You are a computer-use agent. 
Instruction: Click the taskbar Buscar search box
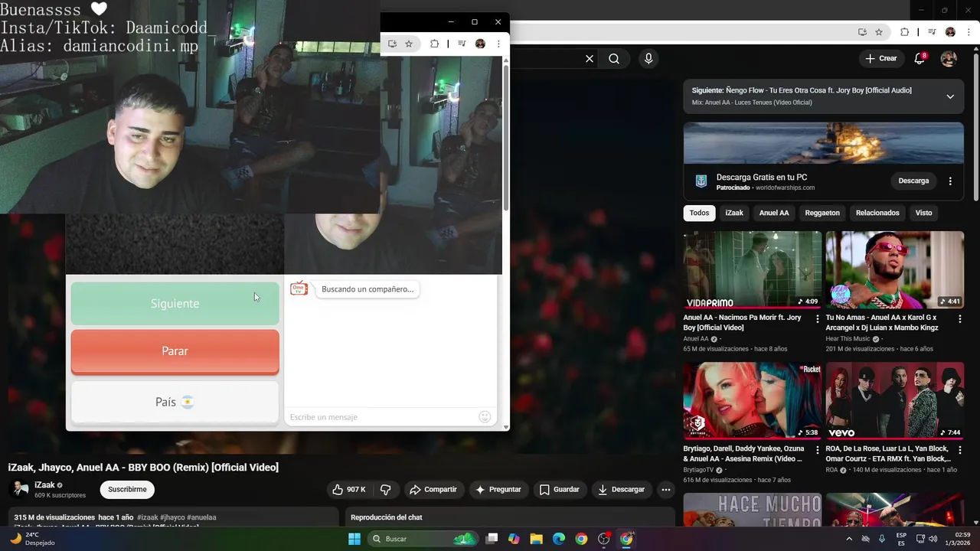(x=422, y=539)
